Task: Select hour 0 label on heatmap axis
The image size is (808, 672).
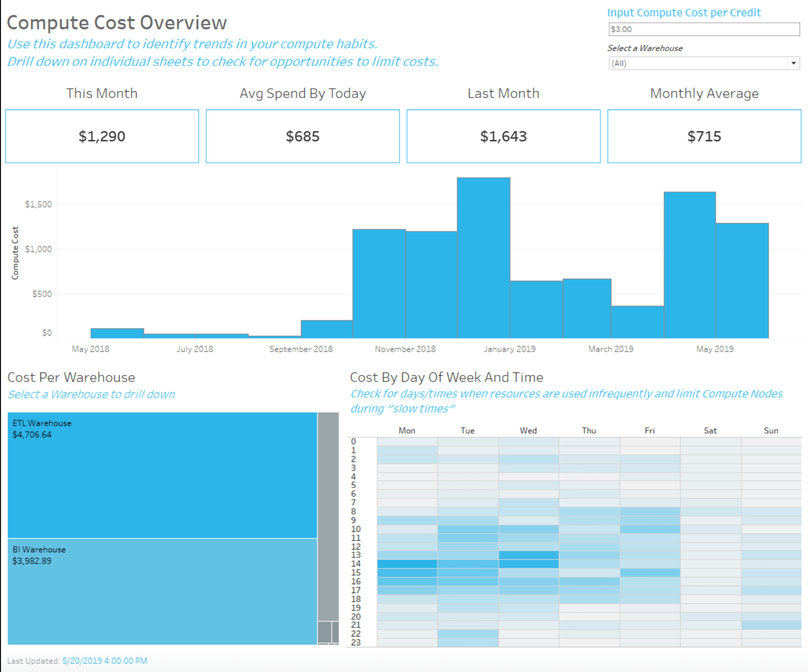Action: (x=355, y=442)
